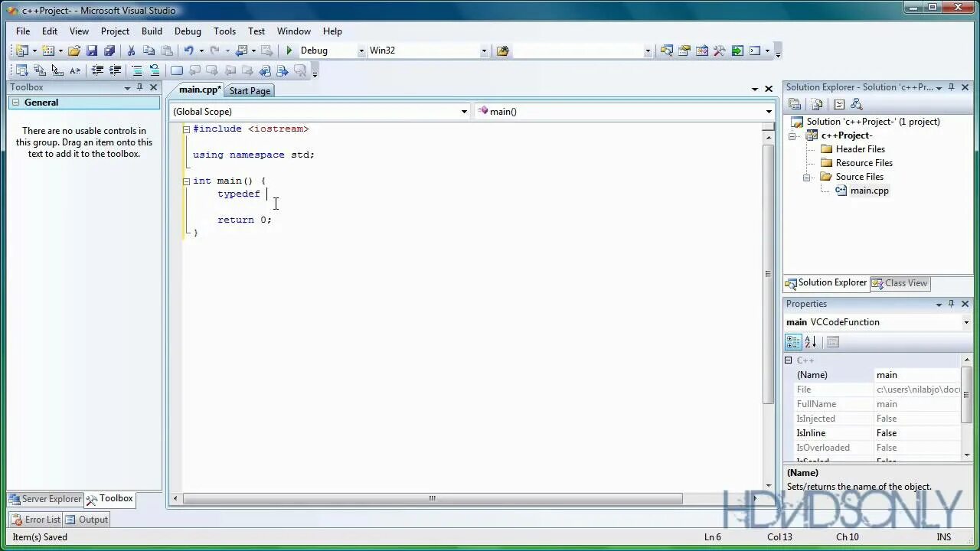Open a file using the folder icon
Image resolution: width=980 pixels, height=551 pixels.
pos(75,51)
